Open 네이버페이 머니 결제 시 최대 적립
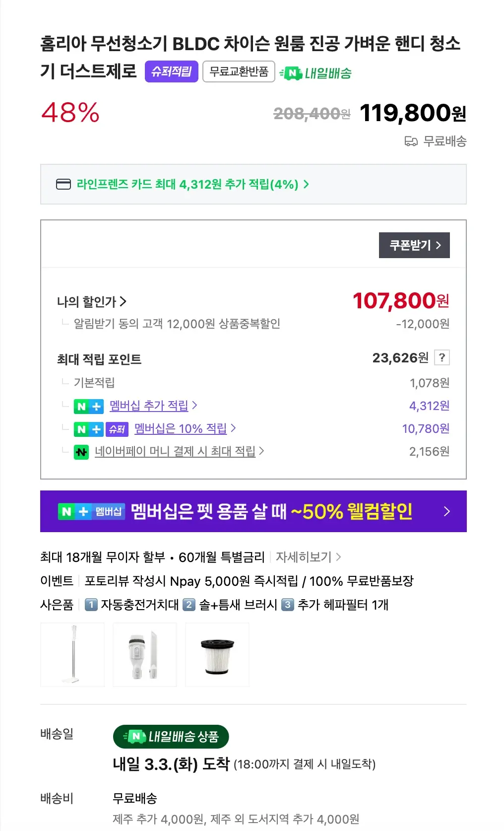 point(179,451)
